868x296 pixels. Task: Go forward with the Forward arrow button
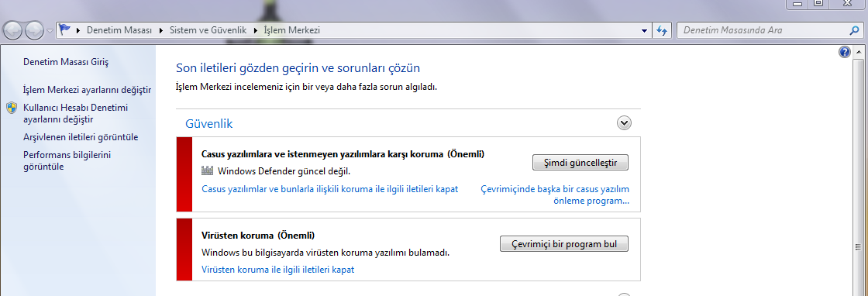34,30
